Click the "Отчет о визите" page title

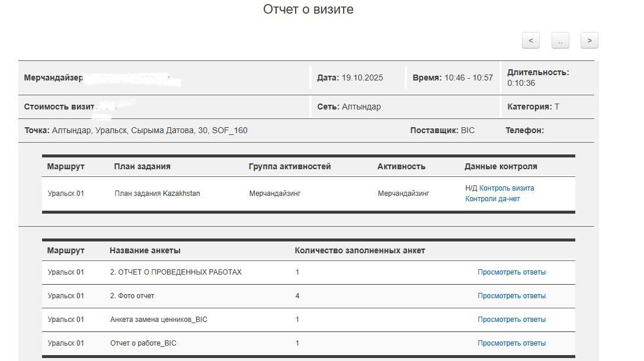(x=308, y=9)
